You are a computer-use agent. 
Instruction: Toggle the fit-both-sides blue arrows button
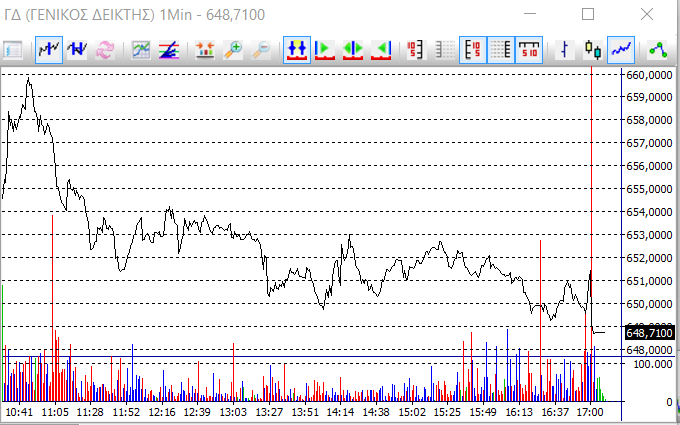pyautogui.click(x=297, y=50)
